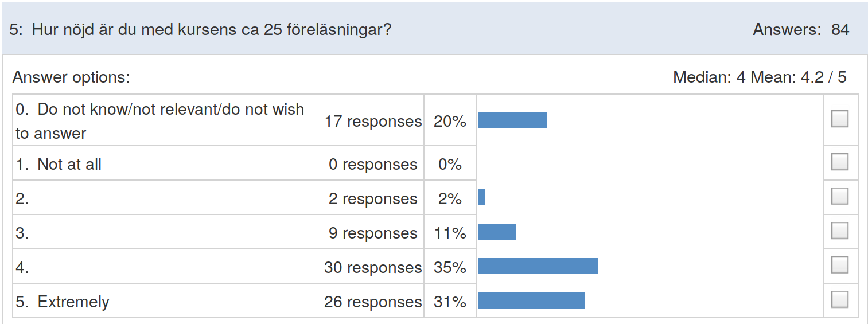Click the '31%' percentage cell
Image resolution: width=868 pixels, height=324 pixels.
450,302
